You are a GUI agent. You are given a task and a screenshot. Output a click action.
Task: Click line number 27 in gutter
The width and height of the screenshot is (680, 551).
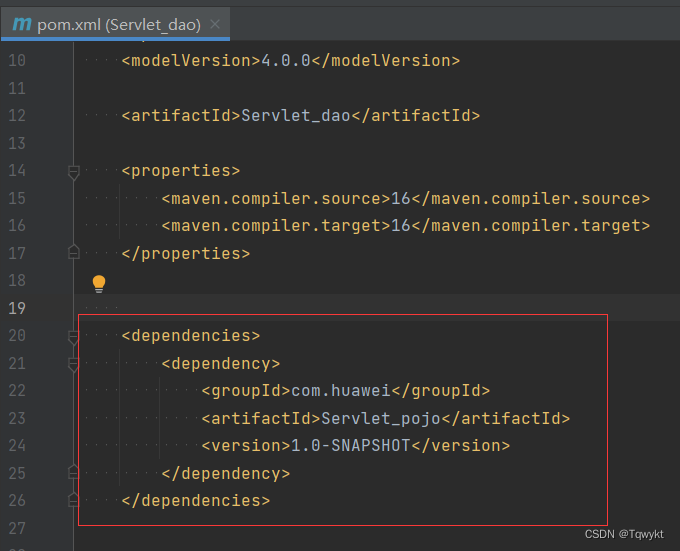click(x=17, y=528)
